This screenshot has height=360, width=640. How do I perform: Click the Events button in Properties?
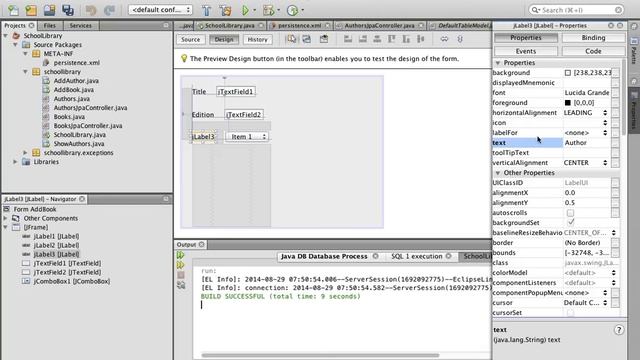526,51
